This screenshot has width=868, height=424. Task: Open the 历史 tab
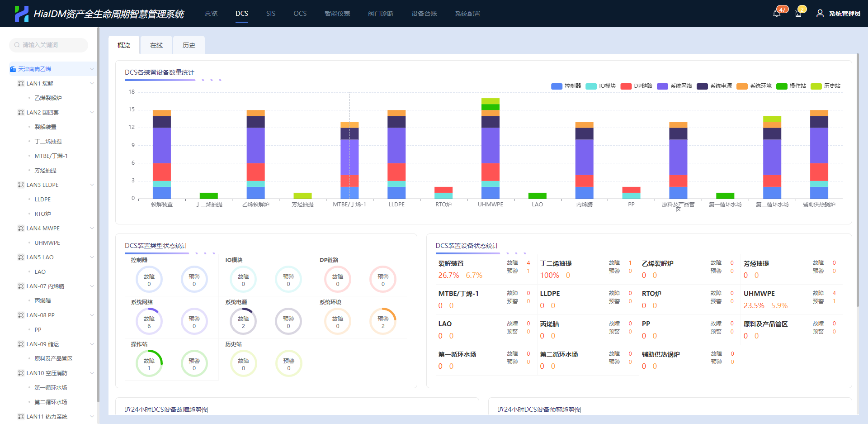(189, 45)
